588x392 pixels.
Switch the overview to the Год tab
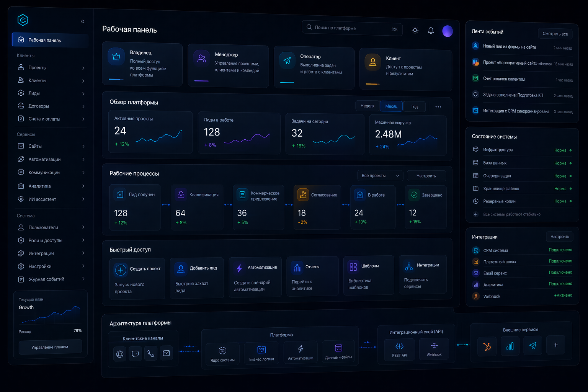pos(415,107)
